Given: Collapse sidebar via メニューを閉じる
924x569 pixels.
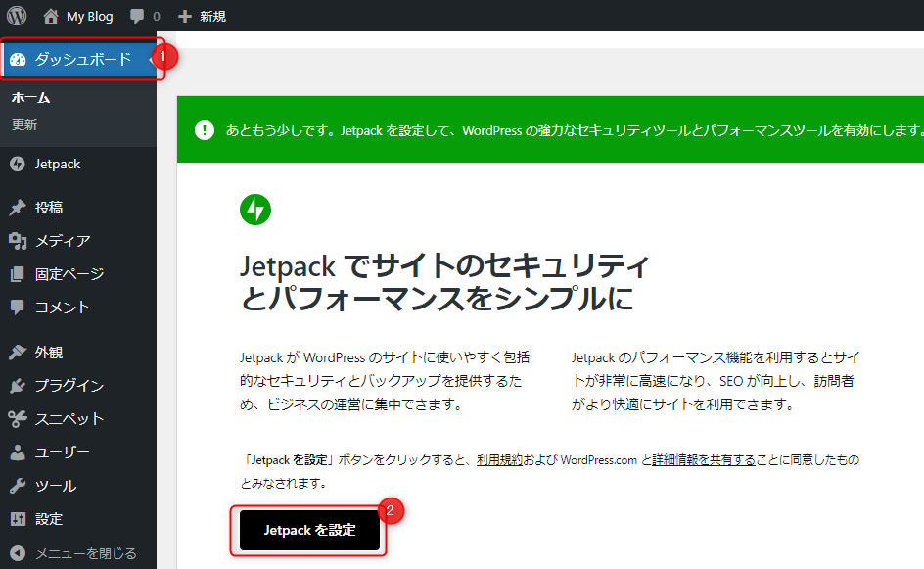Looking at the screenshot, I should (85, 553).
